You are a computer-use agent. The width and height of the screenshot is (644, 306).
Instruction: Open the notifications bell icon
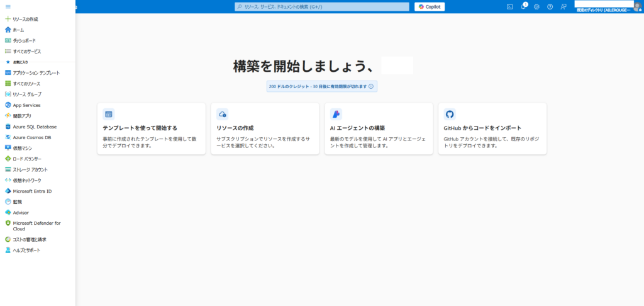pyautogui.click(x=523, y=6)
